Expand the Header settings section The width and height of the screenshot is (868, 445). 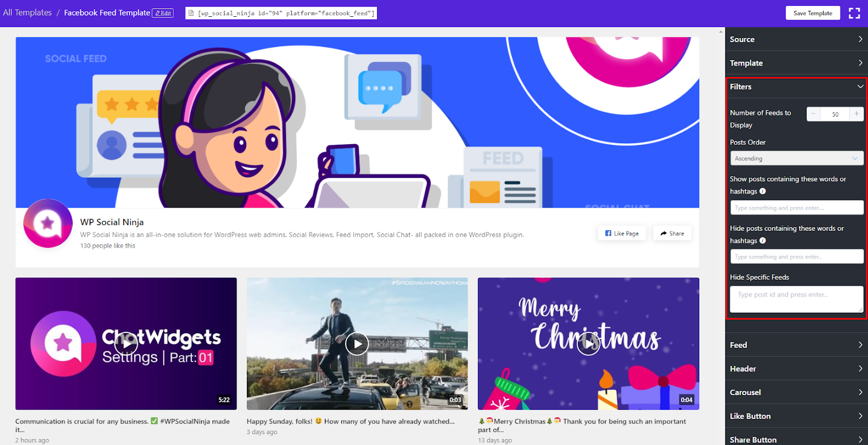click(796, 369)
